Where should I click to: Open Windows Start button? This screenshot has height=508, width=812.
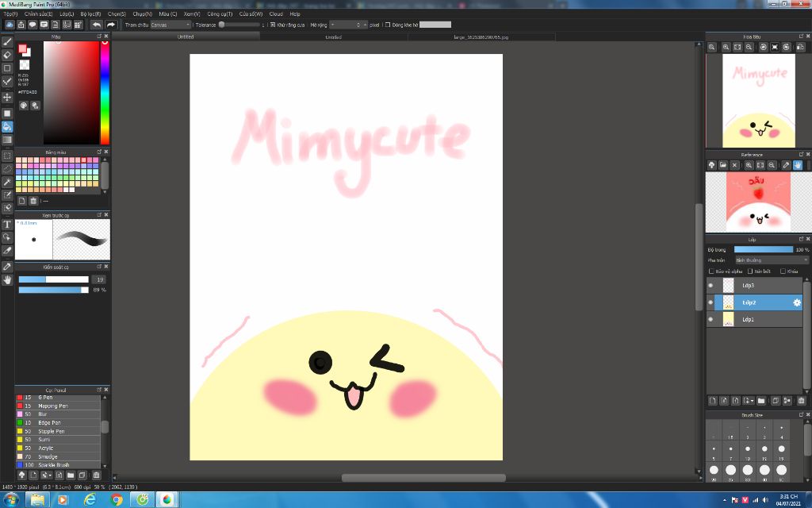pos(11,500)
